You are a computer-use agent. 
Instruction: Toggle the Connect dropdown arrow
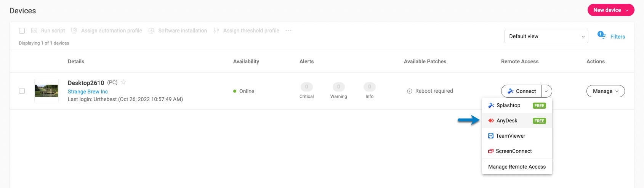click(546, 91)
